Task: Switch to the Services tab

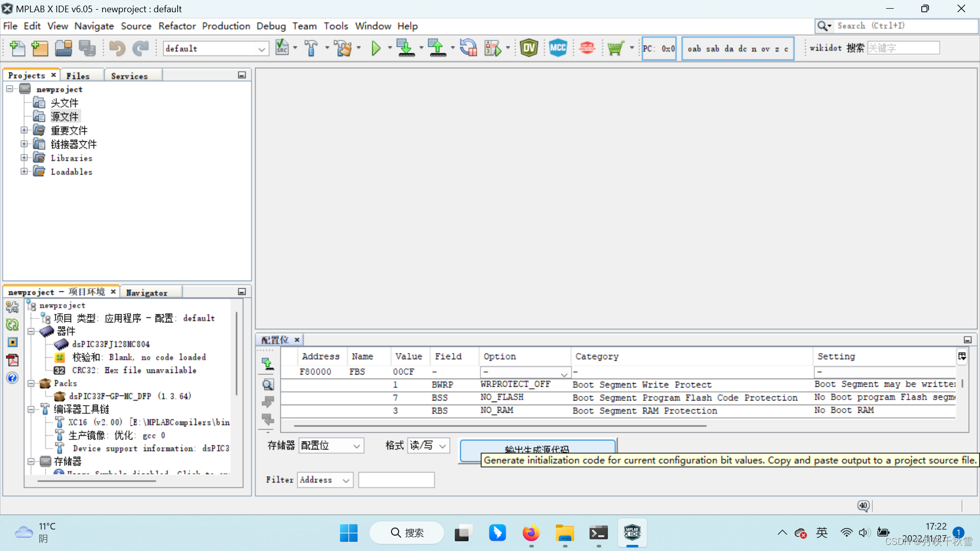Action: (129, 75)
